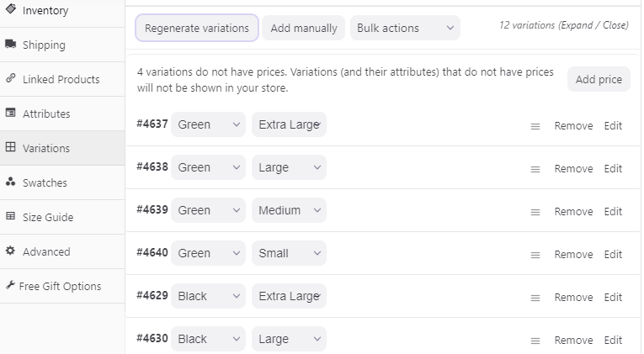The width and height of the screenshot is (644, 354).
Task: Open the Bulk actions dropdown
Action: (405, 28)
